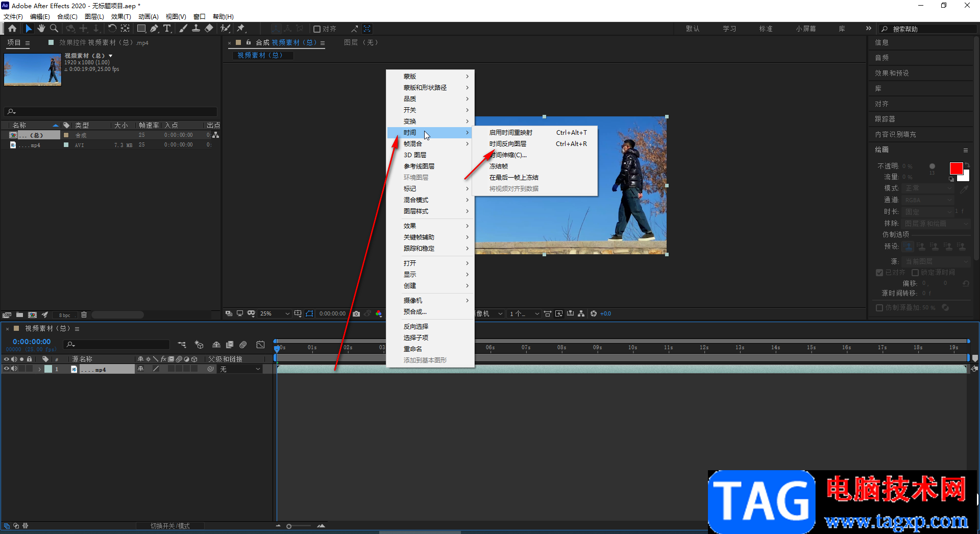
Task: Select the Type text tool
Action: point(167,29)
